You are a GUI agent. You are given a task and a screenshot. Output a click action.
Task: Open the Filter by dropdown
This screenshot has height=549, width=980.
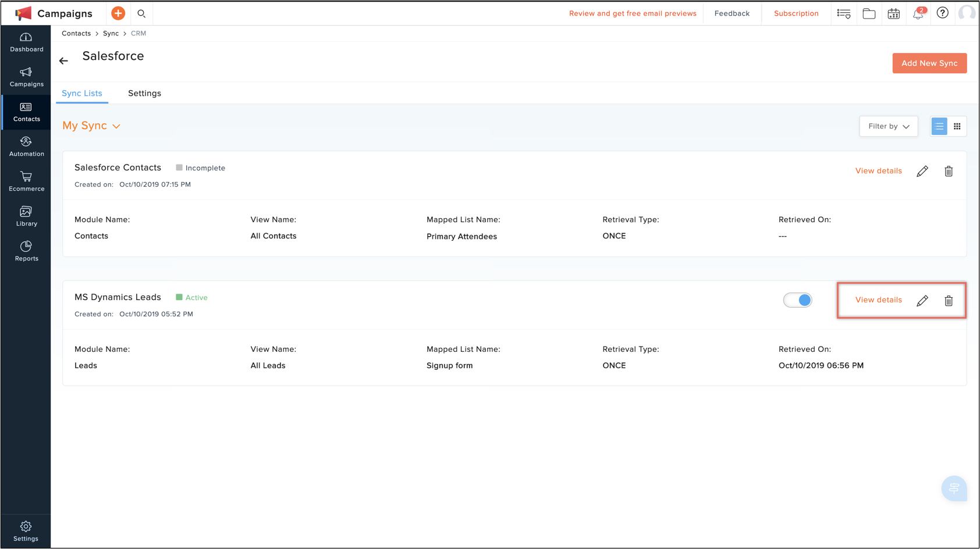click(889, 126)
